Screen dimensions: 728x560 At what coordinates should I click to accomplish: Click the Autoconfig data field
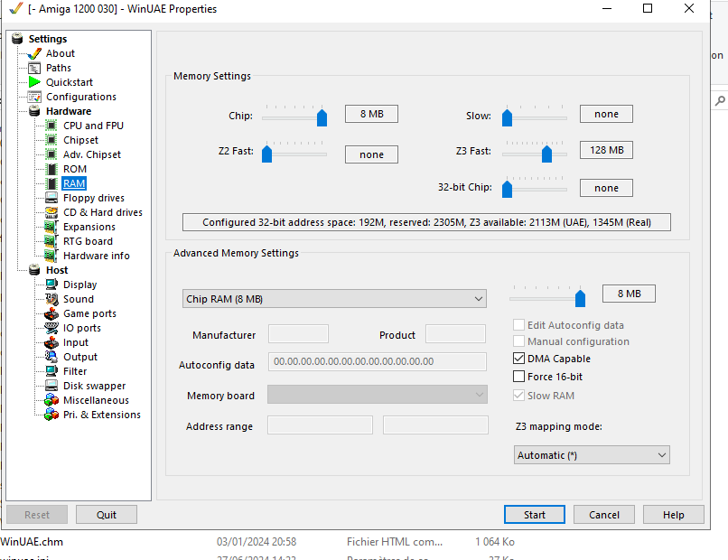click(x=377, y=361)
